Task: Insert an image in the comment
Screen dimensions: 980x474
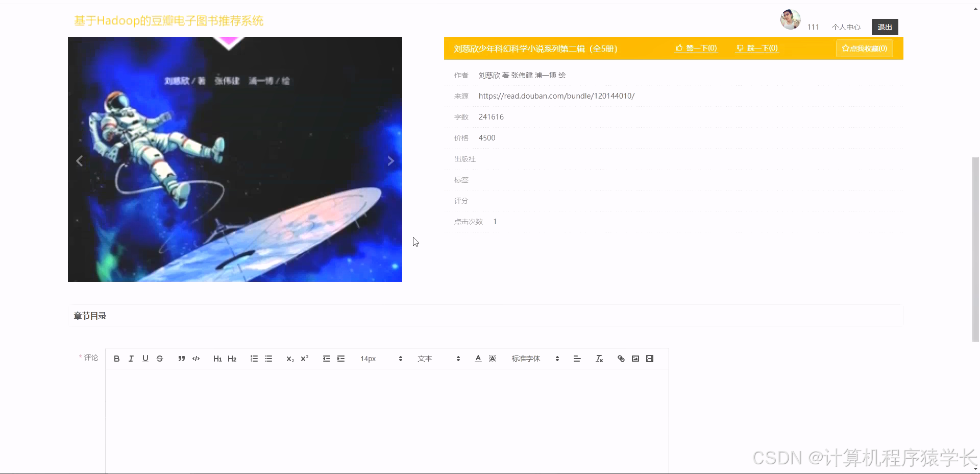Action: (635, 359)
